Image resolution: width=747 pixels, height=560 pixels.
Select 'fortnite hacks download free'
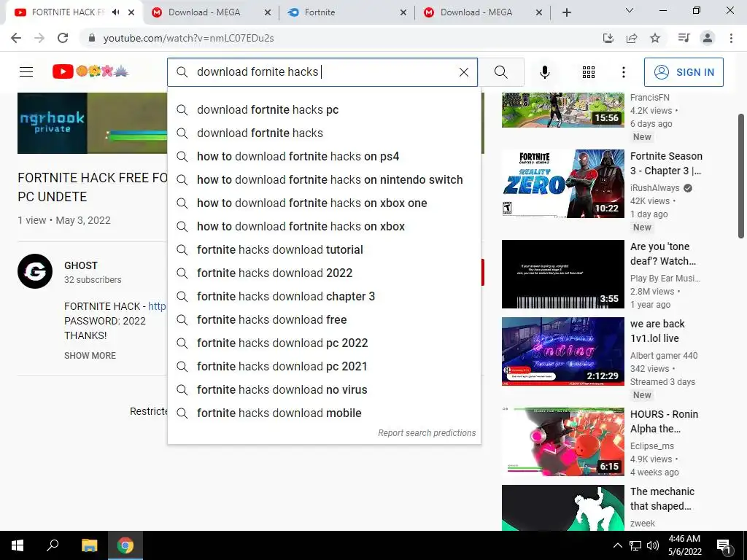(324, 319)
